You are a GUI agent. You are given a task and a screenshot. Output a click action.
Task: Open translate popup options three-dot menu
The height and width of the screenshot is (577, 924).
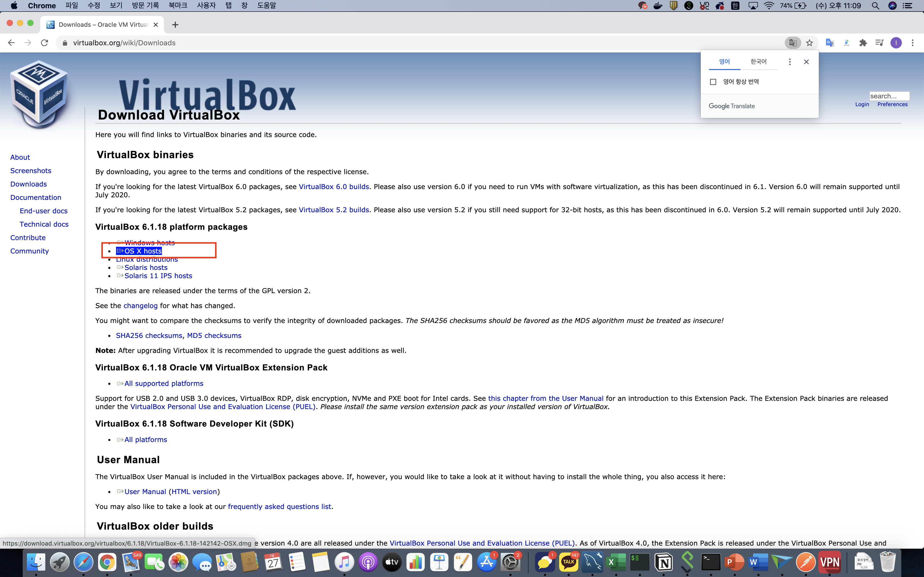point(790,62)
